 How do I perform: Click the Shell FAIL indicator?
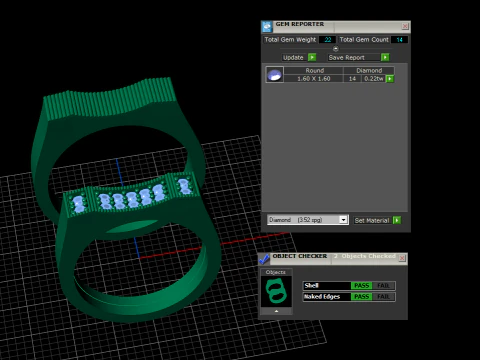tap(383, 286)
